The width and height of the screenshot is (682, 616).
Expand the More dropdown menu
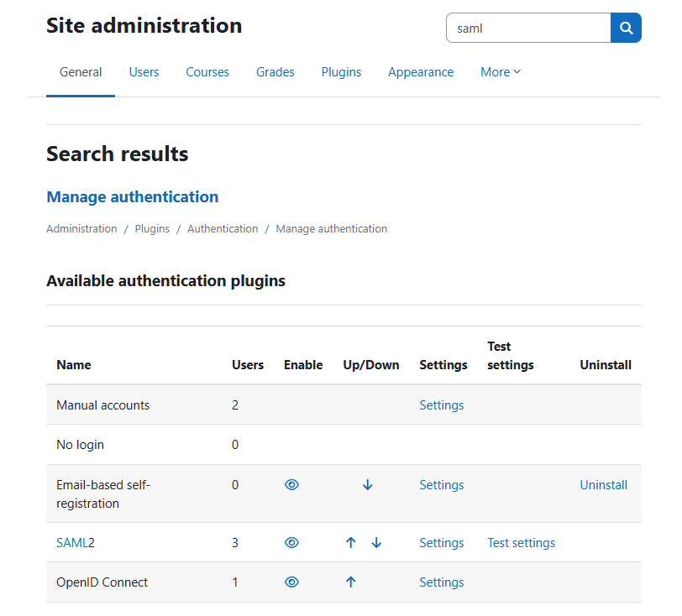coord(501,72)
